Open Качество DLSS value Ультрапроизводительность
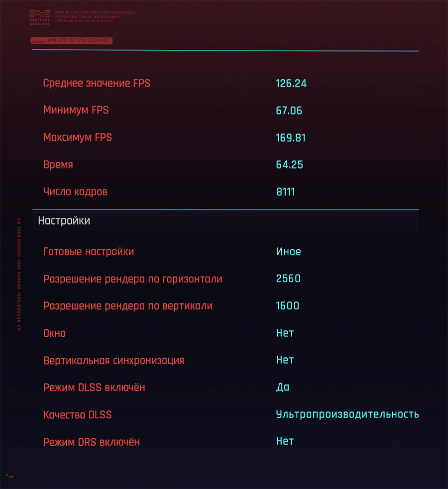The width and height of the screenshot is (448, 489). tap(347, 414)
